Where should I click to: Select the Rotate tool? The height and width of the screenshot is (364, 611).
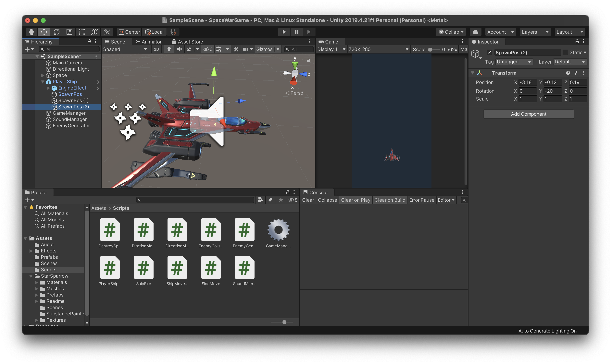[x=57, y=32]
